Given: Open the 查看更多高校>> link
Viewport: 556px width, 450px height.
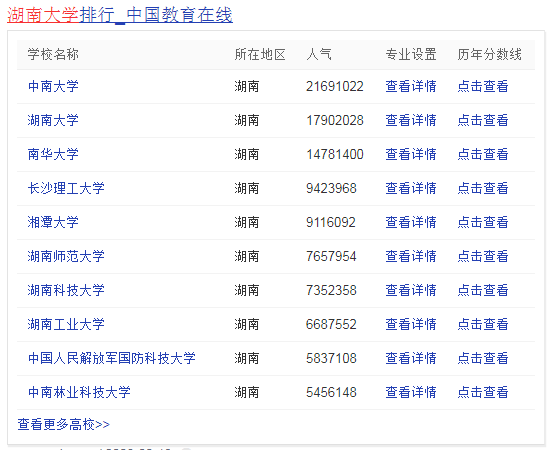Looking at the screenshot, I should pyautogui.click(x=64, y=424).
